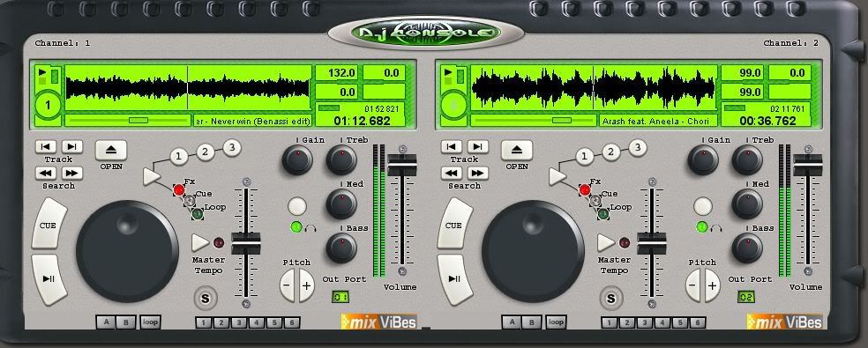Image resolution: width=868 pixels, height=348 pixels.
Task: Click Master Tempo arrow button on Channel 1
Action: click(200, 242)
